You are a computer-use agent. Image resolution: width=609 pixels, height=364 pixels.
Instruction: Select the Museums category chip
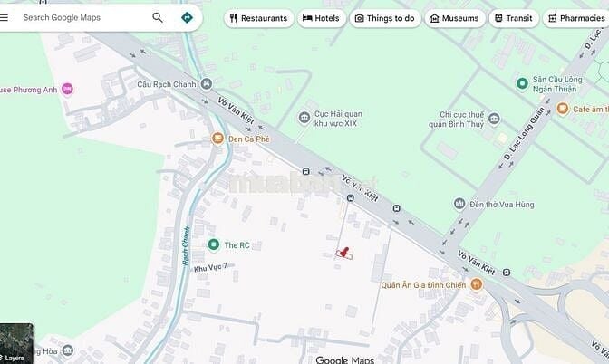click(454, 18)
